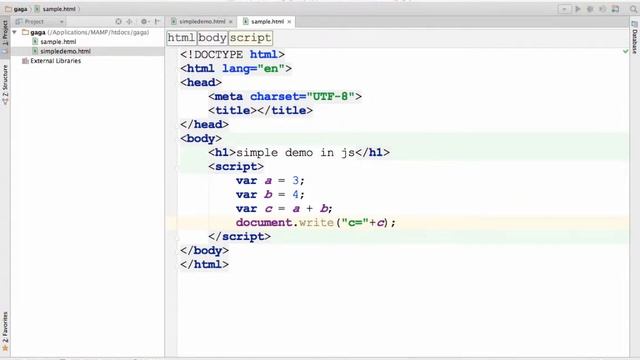The image size is (640, 360).
Task: Click the simpledemo.html file icon in tree
Action: [35, 51]
